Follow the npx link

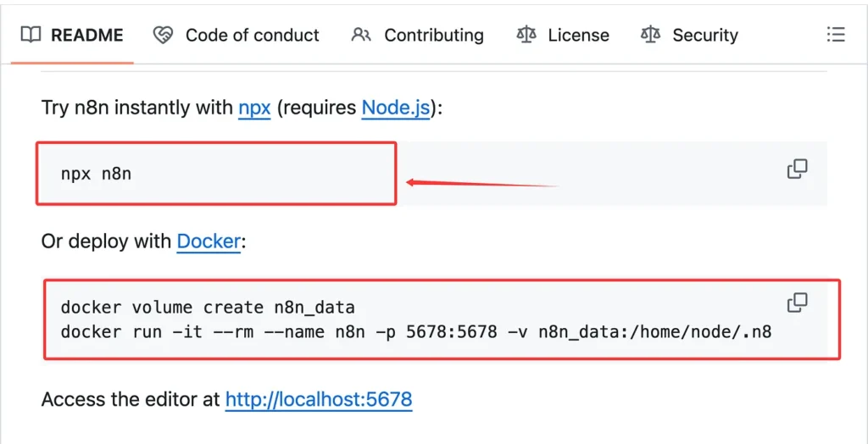pos(254,108)
